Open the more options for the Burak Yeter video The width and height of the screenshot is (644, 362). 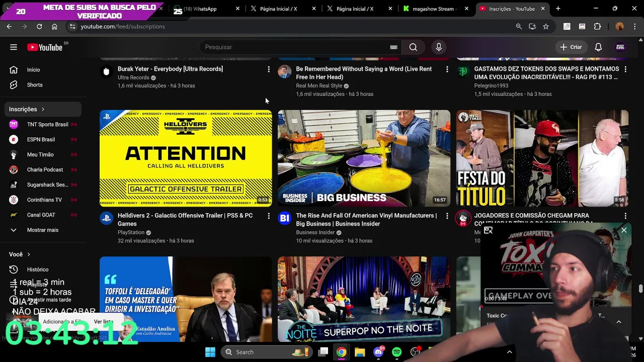269,69
